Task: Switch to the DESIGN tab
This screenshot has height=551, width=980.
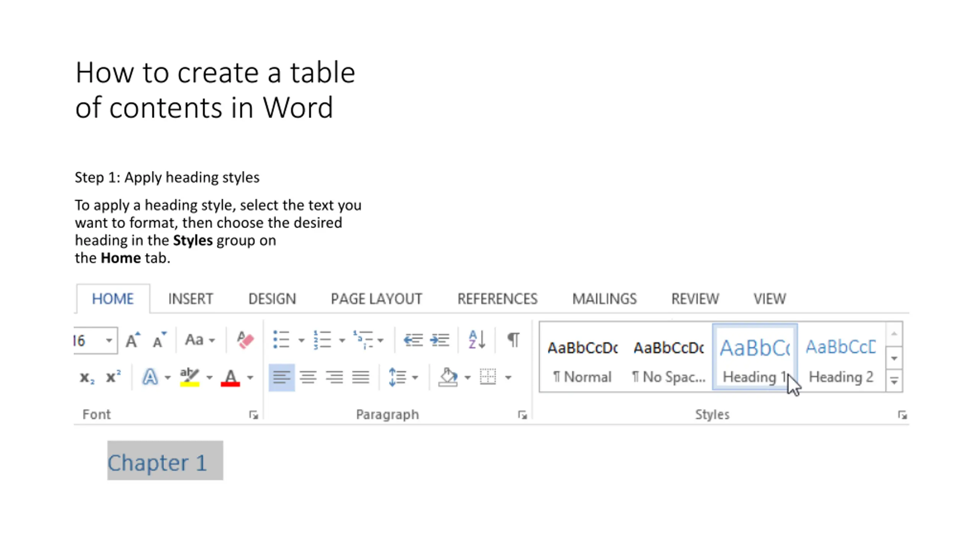Action: pyautogui.click(x=272, y=299)
